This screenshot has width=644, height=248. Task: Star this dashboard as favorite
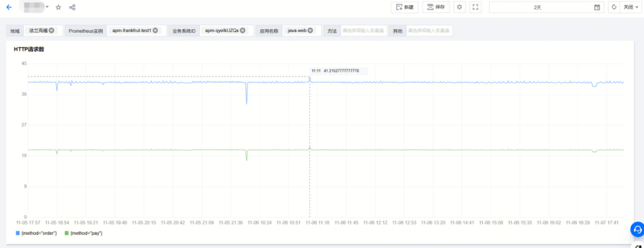[x=58, y=7]
